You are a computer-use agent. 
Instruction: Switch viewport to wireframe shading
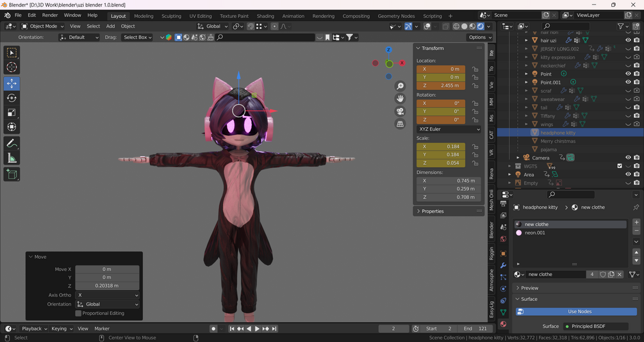coord(456,26)
